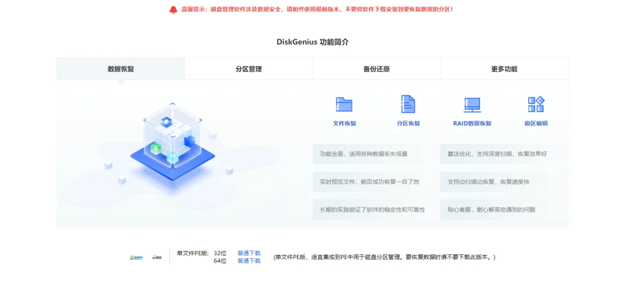
Task: Click the text 支持边扫描边恢复，恢复速度快
Action: (x=489, y=182)
